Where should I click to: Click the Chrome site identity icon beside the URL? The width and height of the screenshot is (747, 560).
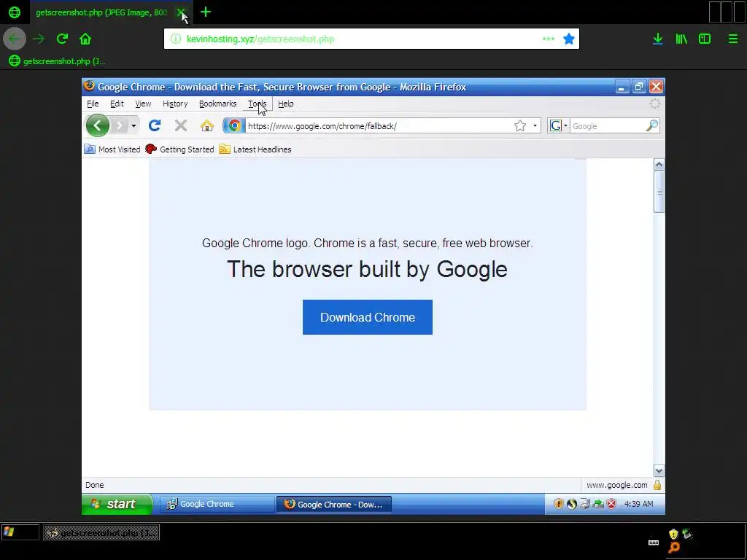(x=234, y=125)
